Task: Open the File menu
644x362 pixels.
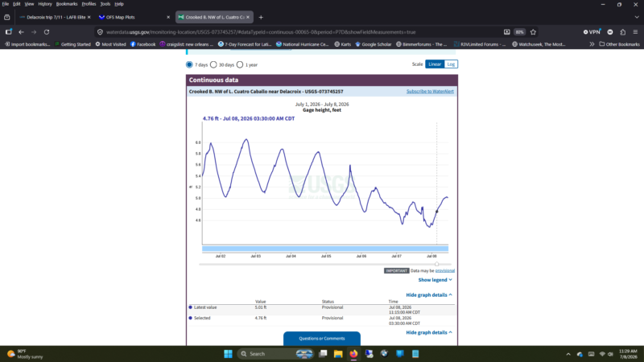Action: (x=6, y=4)
